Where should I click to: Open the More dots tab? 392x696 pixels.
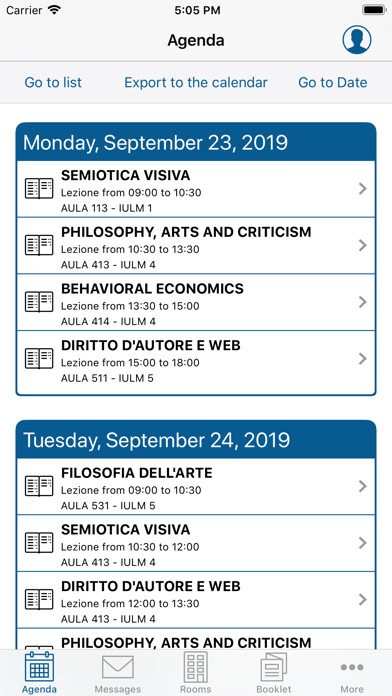pos(352,667)
